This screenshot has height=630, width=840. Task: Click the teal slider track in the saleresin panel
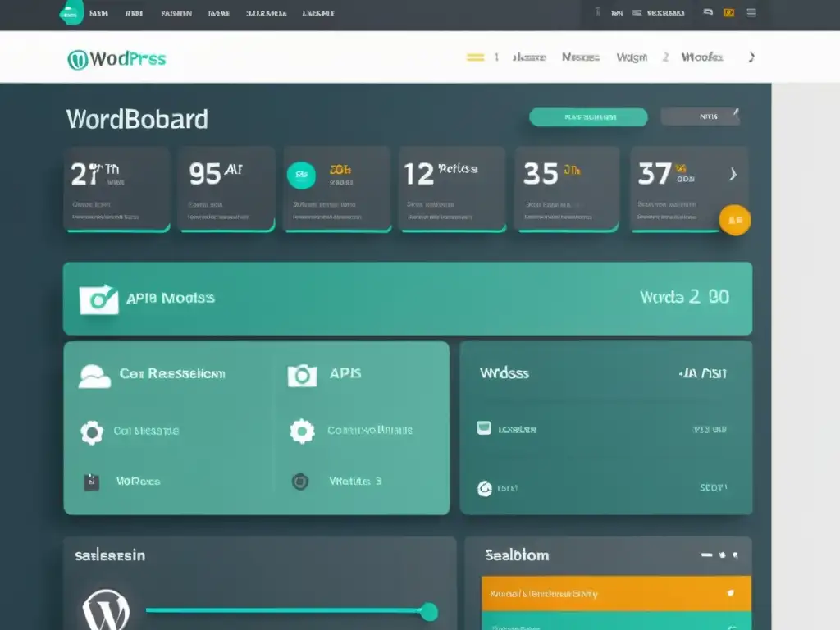point(283,610)
